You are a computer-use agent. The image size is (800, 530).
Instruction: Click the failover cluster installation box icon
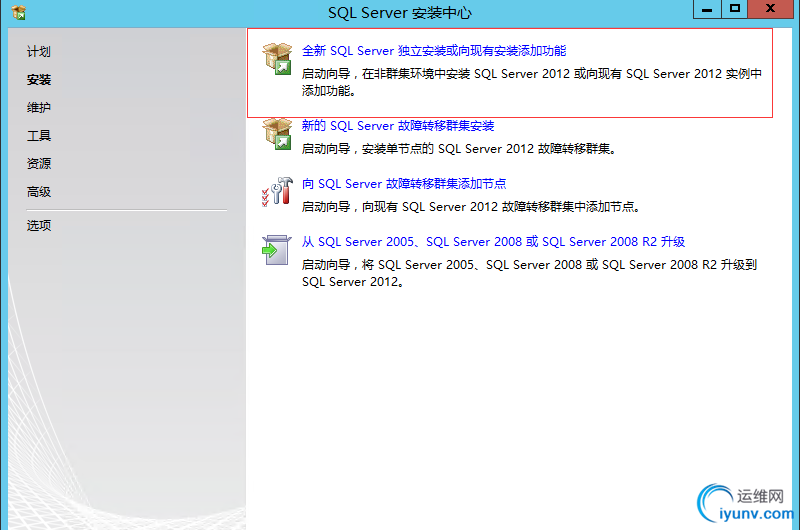[277, 134]
